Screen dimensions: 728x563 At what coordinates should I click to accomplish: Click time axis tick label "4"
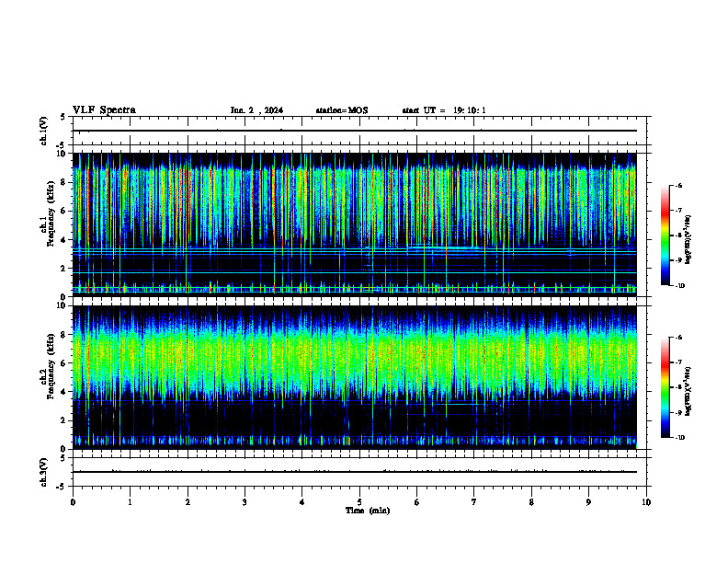click(301, 502)
